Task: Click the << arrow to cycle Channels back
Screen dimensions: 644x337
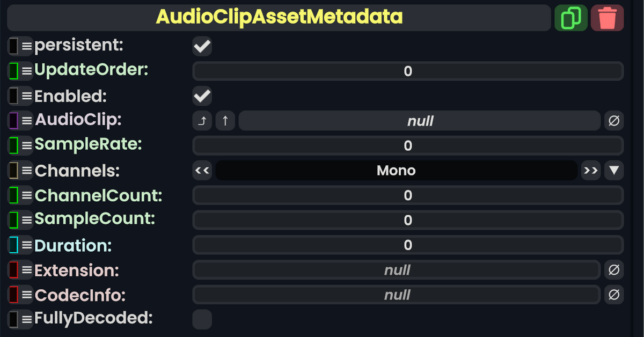Action: coord(202,170)
